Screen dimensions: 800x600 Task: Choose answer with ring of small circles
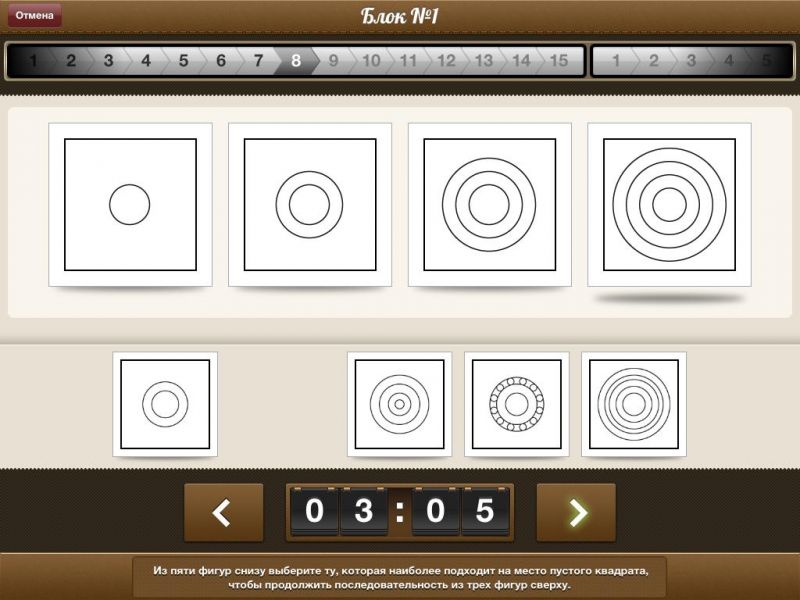tap(516, 404)
